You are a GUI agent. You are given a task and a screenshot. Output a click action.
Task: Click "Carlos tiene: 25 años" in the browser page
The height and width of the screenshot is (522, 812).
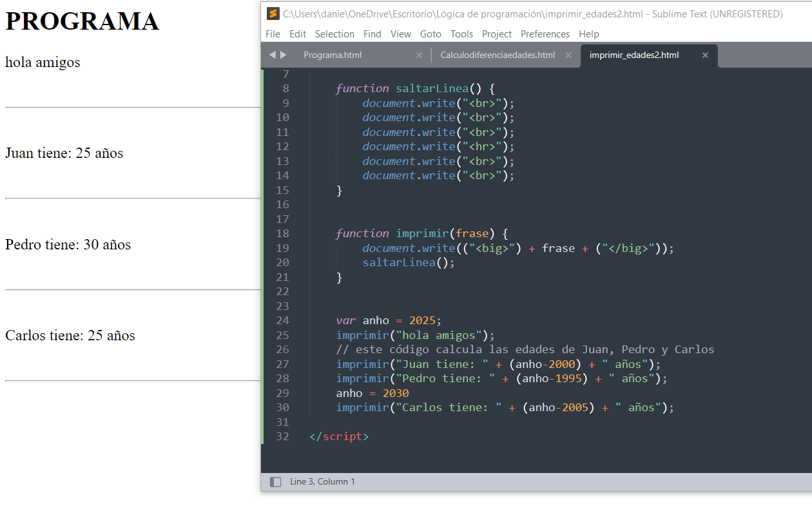(70, 336)
